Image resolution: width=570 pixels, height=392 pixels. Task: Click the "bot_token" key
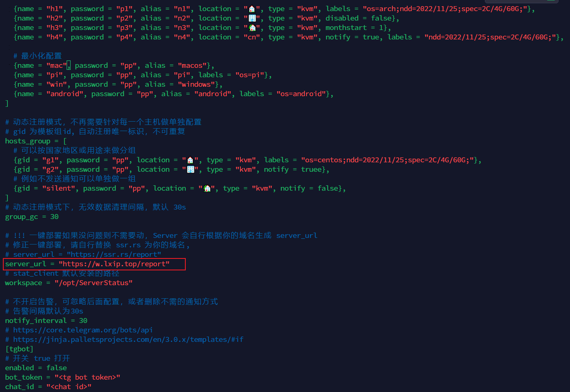[x=23, y=377]
